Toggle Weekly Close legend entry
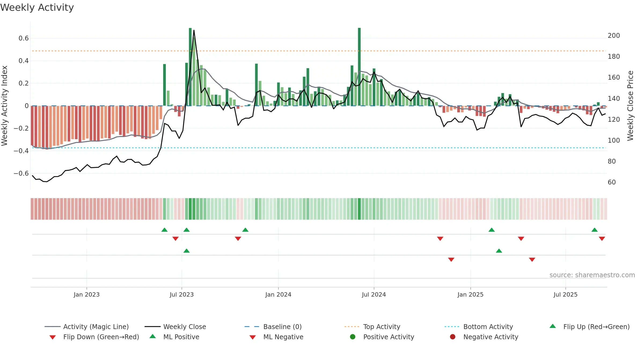 tap(175, 327)
